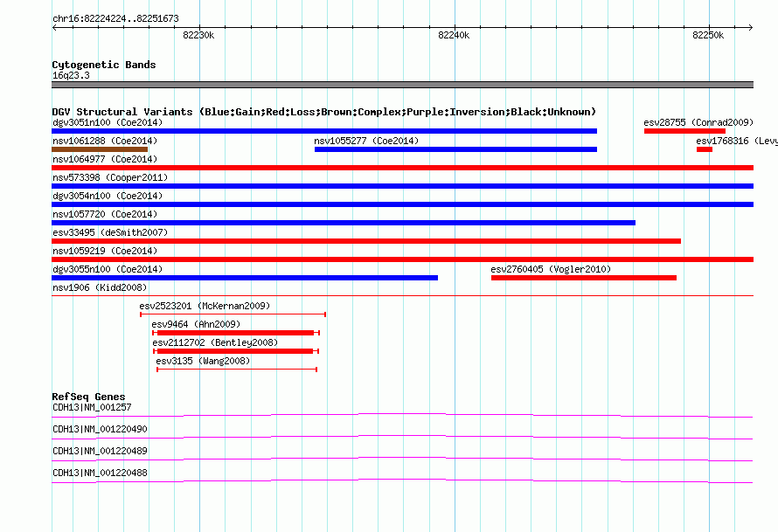Click the nsv1055277 (Coe2014) label

[366, 141]
